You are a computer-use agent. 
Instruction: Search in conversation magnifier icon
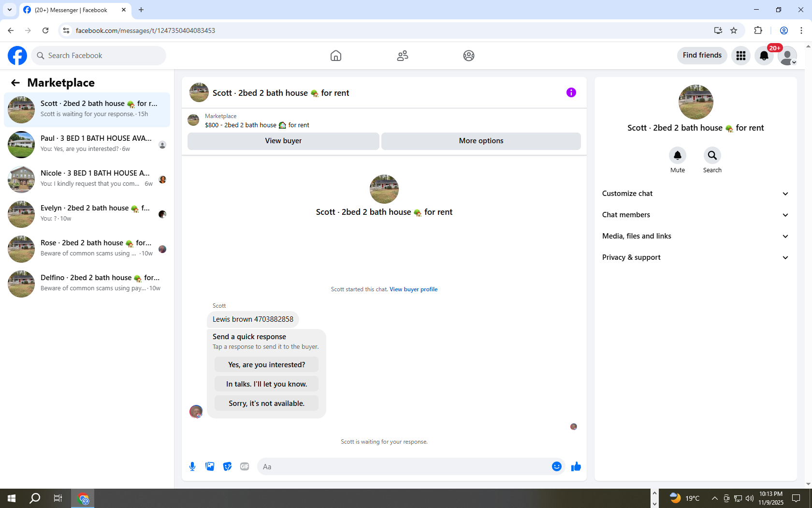tap(712, 155)
